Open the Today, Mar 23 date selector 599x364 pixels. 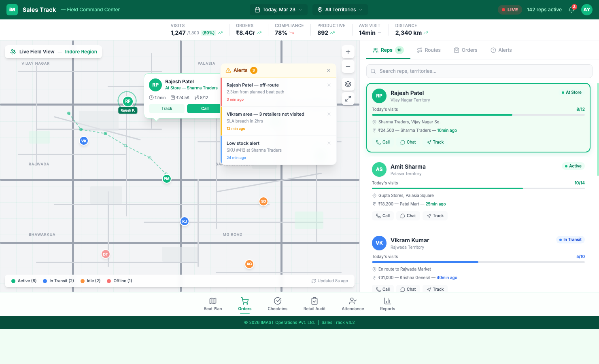(x=278, y=9)
